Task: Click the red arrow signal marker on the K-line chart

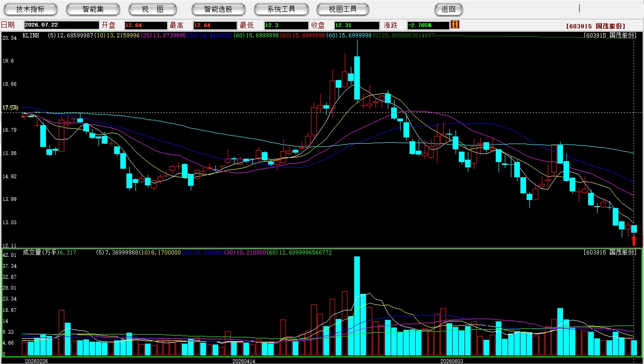Action: point(634,240)
